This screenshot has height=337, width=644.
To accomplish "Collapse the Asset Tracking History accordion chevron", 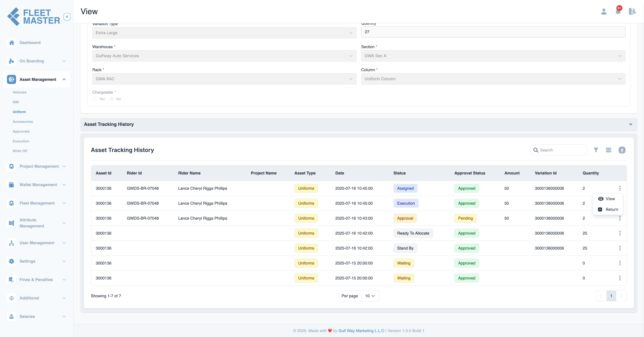I will click(x=631, y=124).
